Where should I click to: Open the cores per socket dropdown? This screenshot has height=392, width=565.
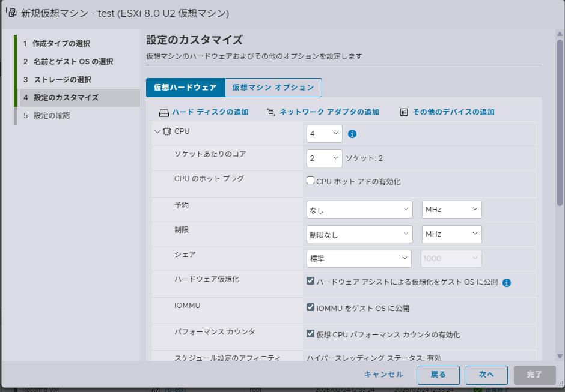324,158
